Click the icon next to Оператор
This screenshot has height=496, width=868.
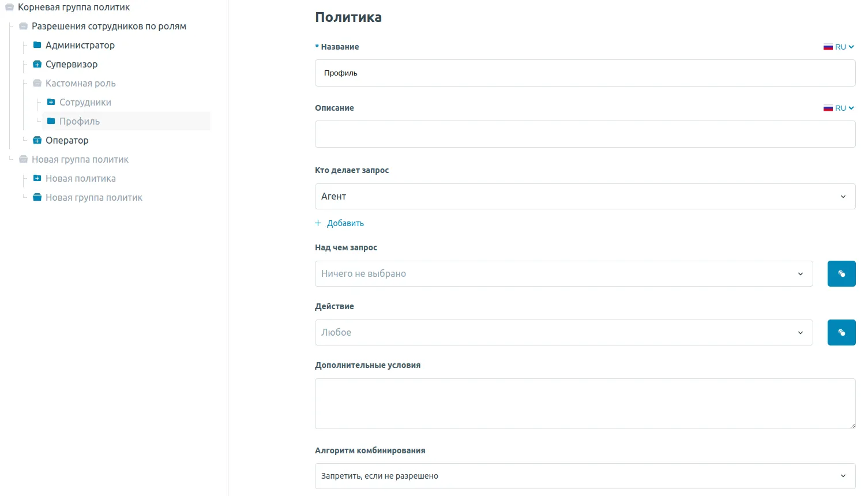pyautogui.click(x=37, y=140)
